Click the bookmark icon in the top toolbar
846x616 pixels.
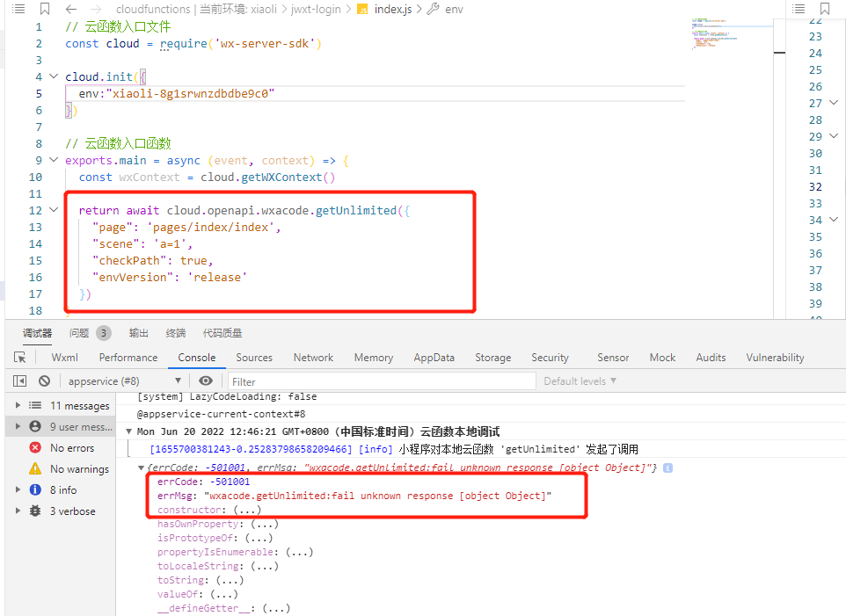click(42, 8)
